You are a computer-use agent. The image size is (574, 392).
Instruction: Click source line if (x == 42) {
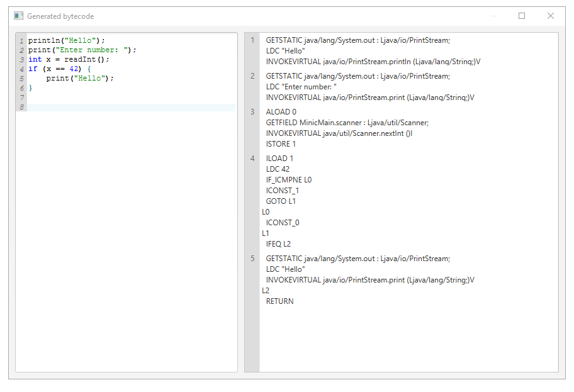click(x=60, y=69)
